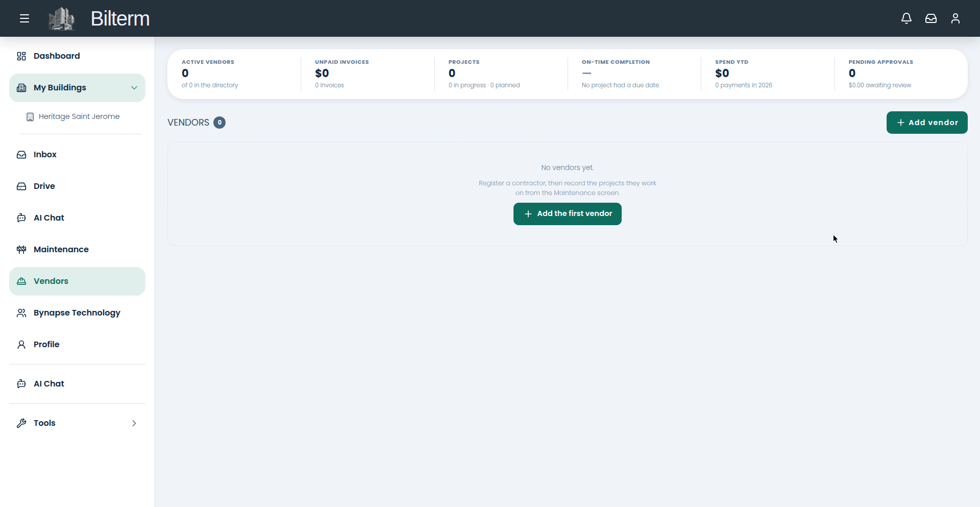
Task: Click 'No project had a due date'
Action: coord(620,85)
